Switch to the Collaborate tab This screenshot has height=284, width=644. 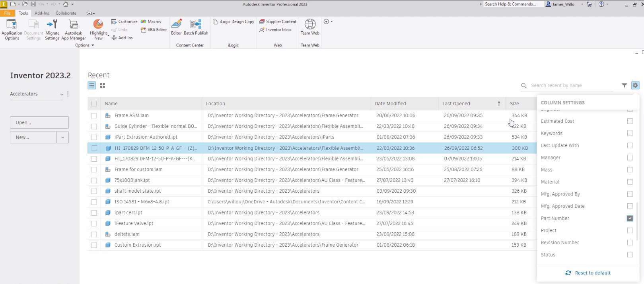[x=66, y=13]
